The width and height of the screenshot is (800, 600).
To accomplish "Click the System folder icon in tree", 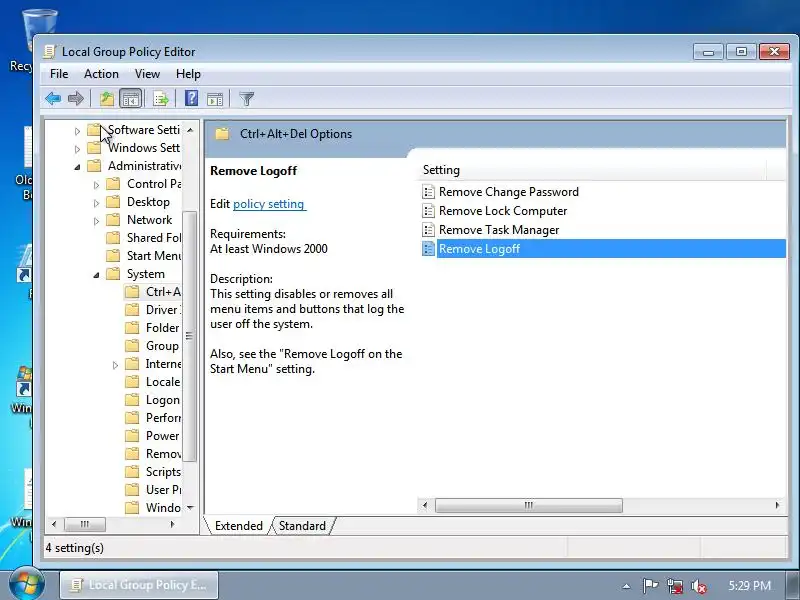I will (113, 274).
